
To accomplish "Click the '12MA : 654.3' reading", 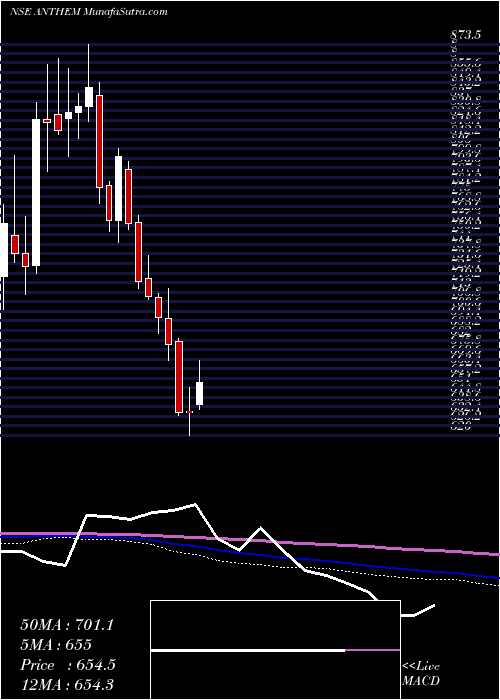I will tap(67, 685).
